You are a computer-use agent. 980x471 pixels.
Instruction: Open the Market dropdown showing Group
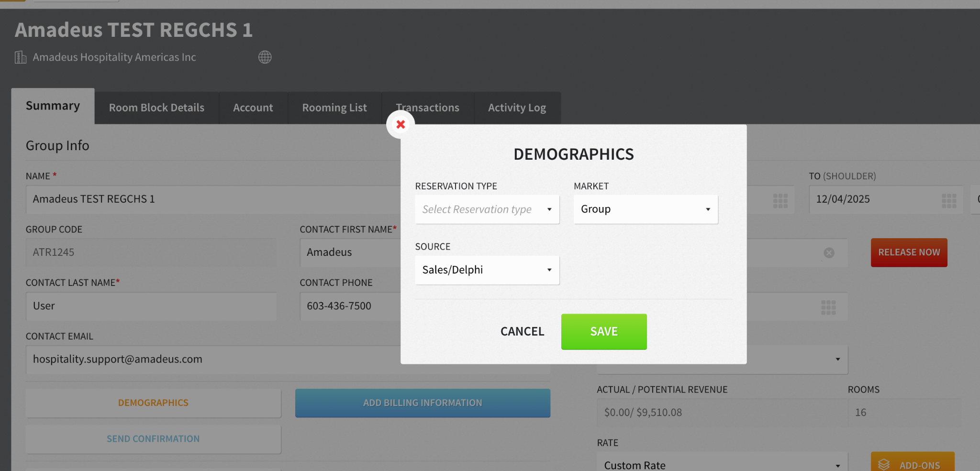(646, 209)
